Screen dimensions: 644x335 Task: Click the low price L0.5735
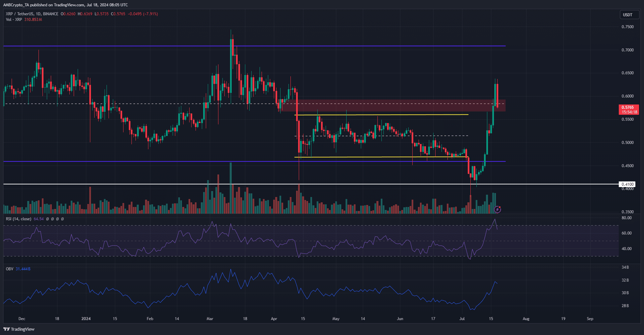[102, 14]
